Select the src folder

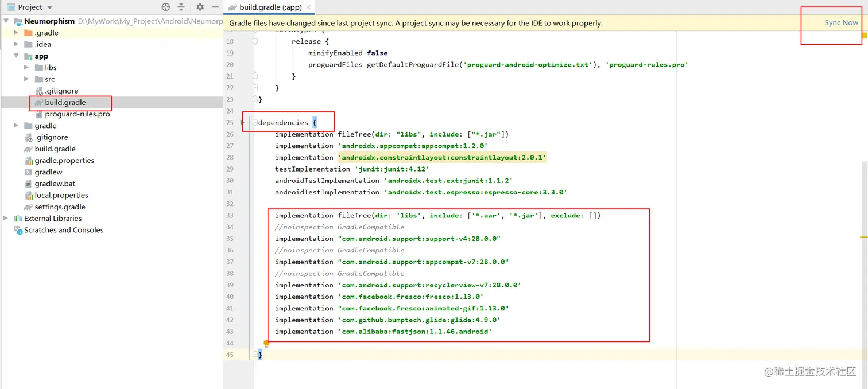tap(50, 79)
